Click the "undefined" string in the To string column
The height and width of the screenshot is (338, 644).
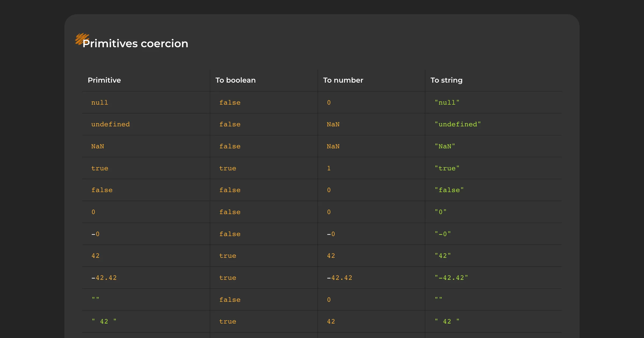(x=458, y=124)
